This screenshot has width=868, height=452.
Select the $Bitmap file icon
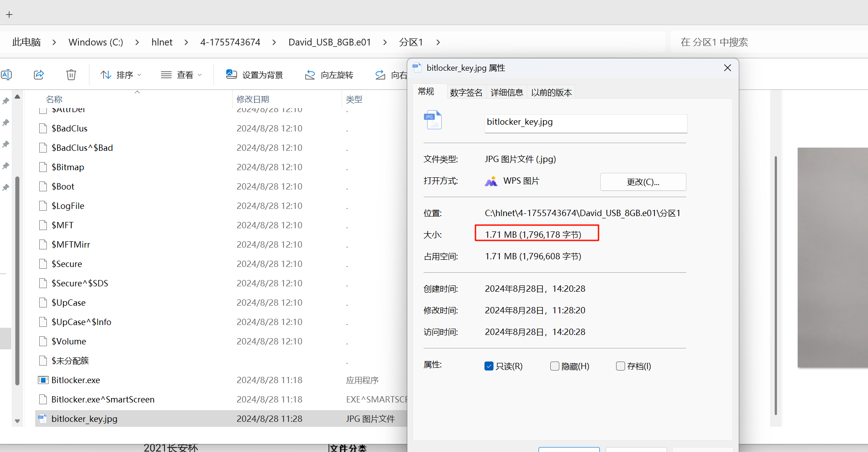point(43,167)
